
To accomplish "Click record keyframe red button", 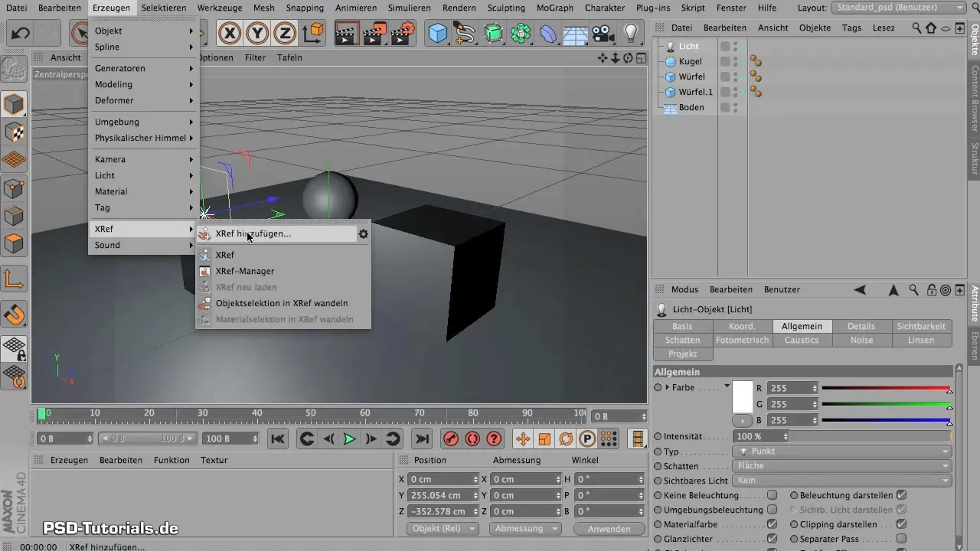I will pos(451,439).
